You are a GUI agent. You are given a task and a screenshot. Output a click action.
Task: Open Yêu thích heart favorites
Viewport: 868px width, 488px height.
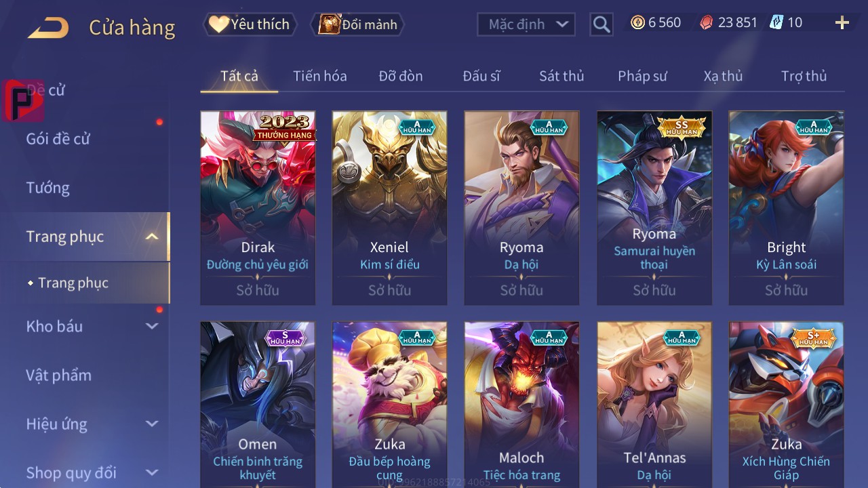click(250, 24)
